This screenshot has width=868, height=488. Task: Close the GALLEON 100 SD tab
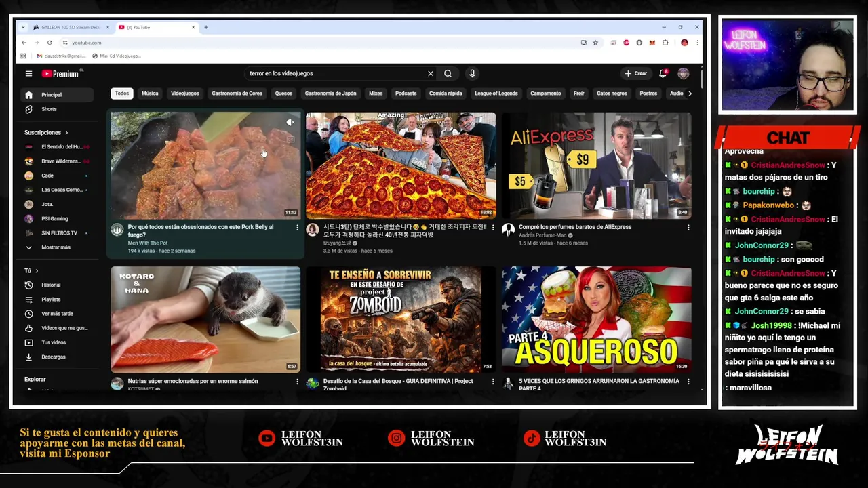click(107, 27)
